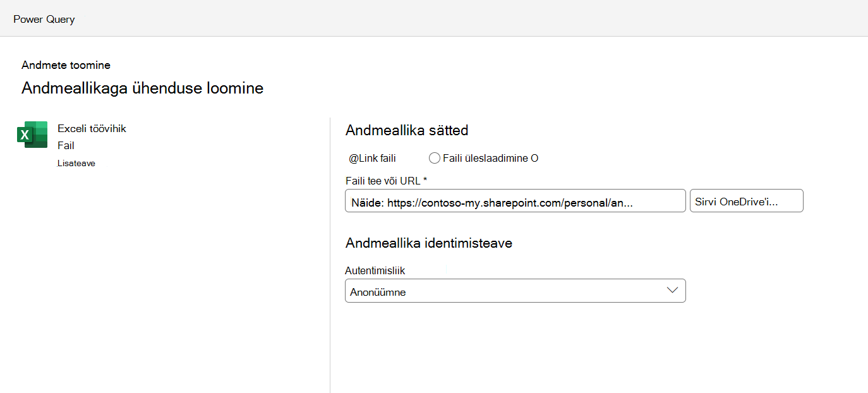Select the Link faili option
The height and width of the screenshot is (393, 868).
click(372, 158)
